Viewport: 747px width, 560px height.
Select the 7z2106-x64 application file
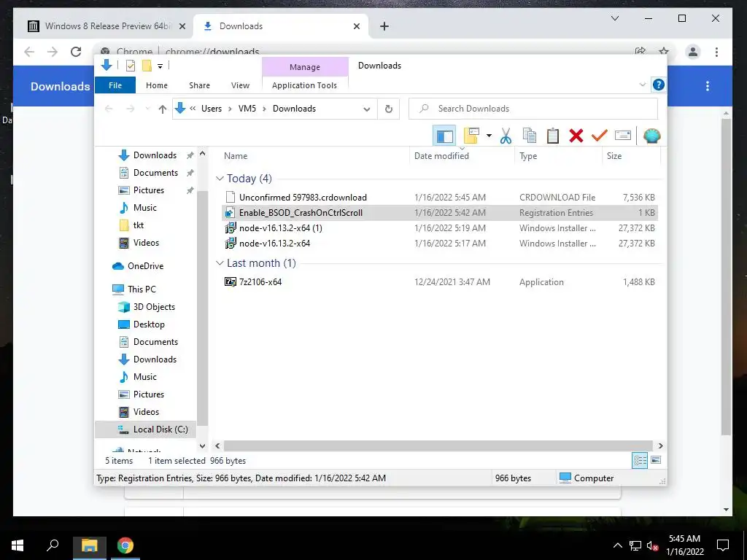click(x=440, y=282)
